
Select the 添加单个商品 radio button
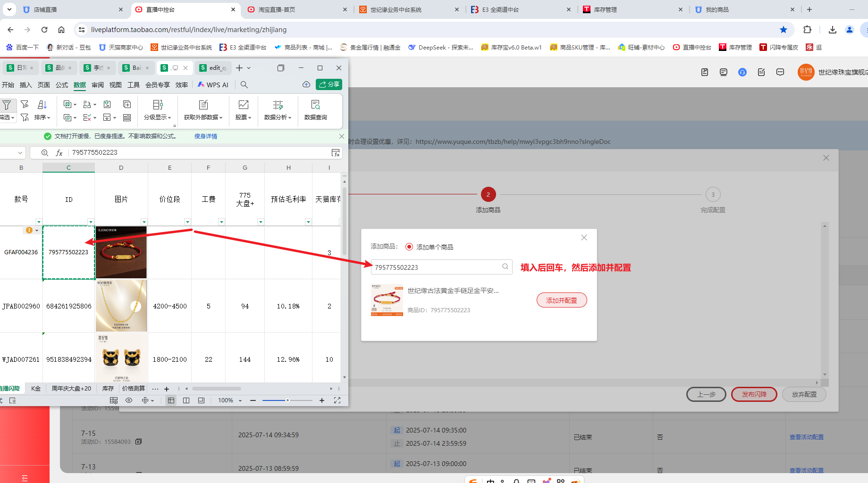[x=409, y=247]
